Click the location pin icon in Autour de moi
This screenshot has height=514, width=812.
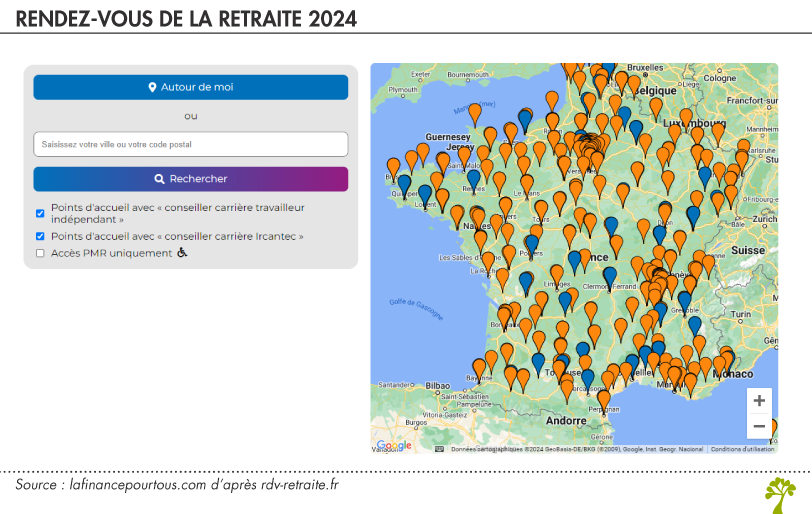(x=152, y=87)
